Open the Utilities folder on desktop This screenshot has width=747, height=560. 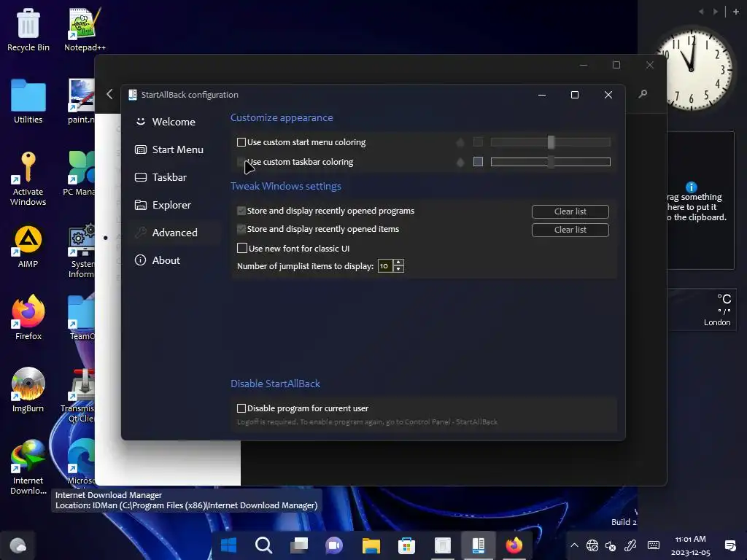click(x=28, y=101)
